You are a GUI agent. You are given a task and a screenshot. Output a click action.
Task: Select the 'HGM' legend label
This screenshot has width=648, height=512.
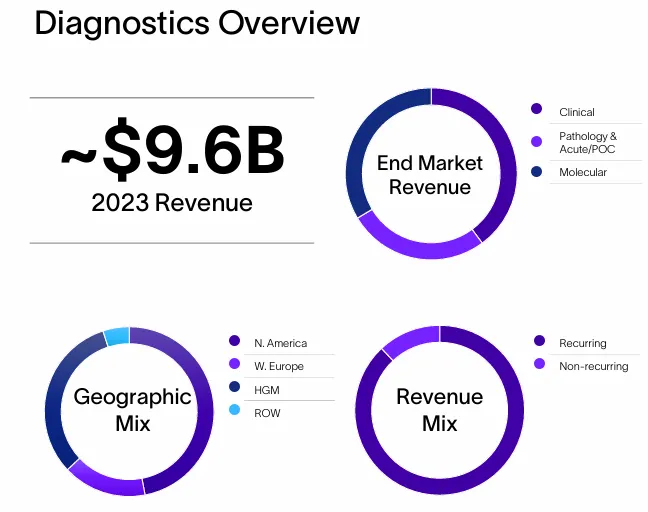click(x=267, y=390)
